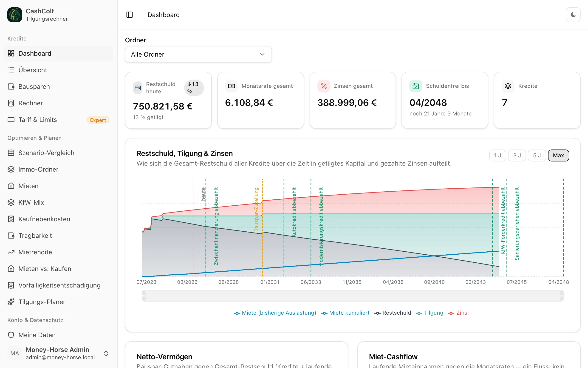Open the Übersicht page
The height and width of the screenshot is (368, 588).
[58, 70]
